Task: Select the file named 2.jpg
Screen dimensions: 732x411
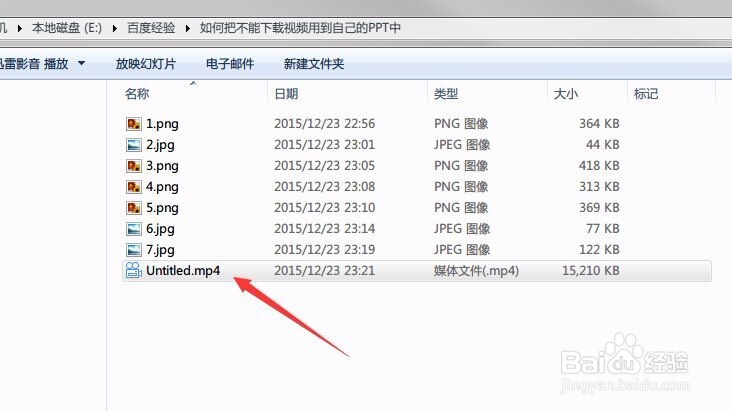Action: tap(160, 145)
